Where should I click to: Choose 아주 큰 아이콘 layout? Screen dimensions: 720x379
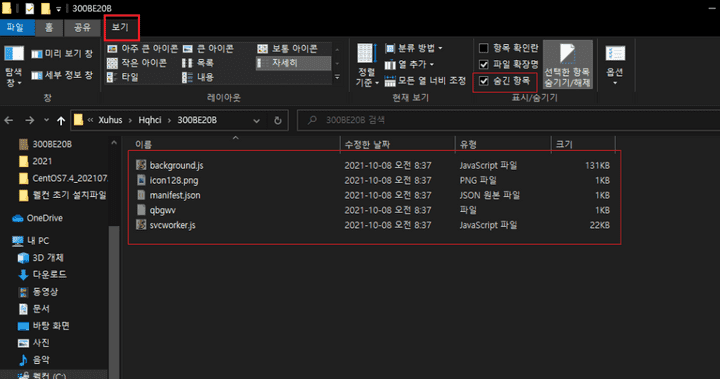(142, 49)
